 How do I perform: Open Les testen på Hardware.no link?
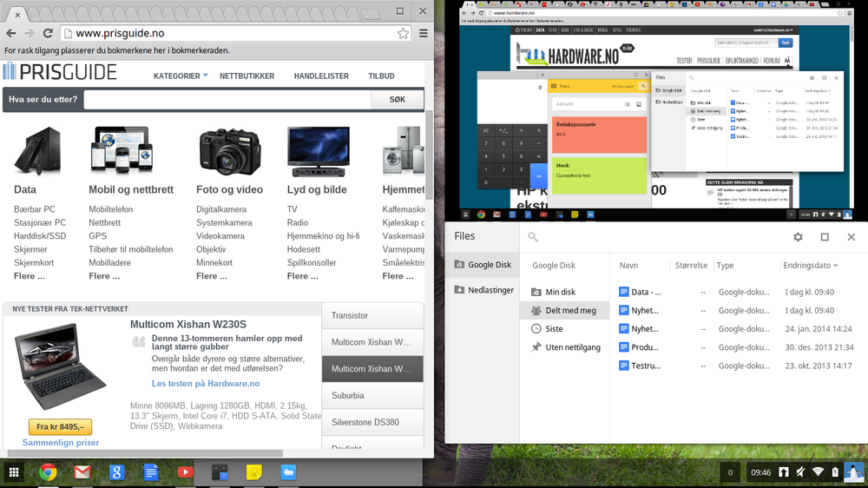point(206,383)
